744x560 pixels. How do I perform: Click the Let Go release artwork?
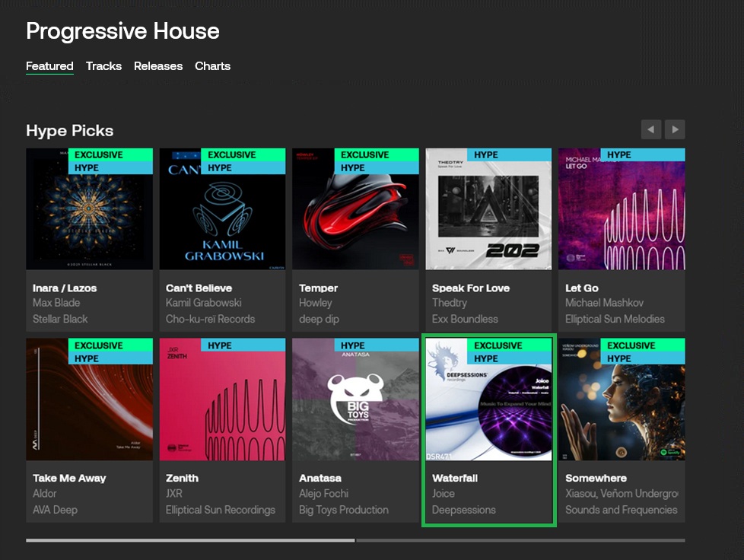622,208
